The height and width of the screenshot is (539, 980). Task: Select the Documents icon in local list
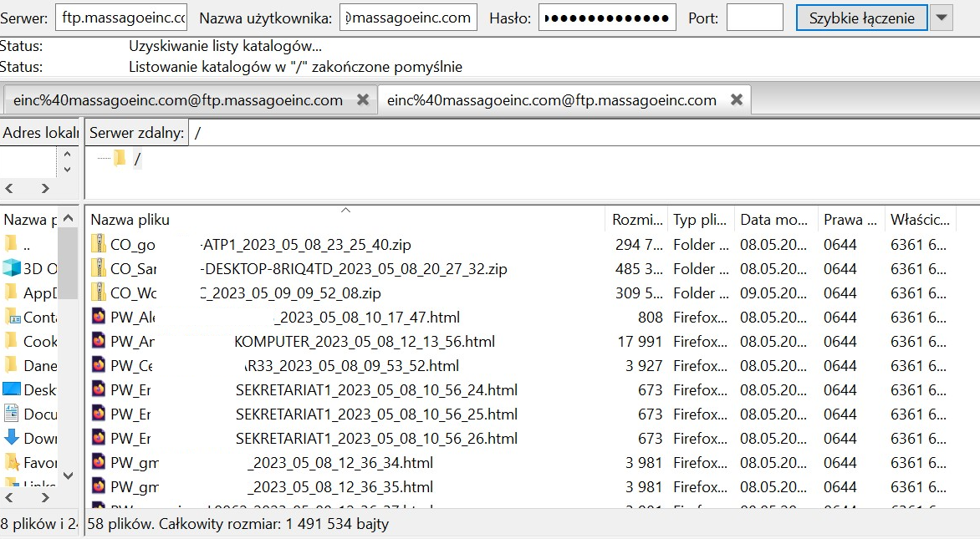tap(11, 414)
